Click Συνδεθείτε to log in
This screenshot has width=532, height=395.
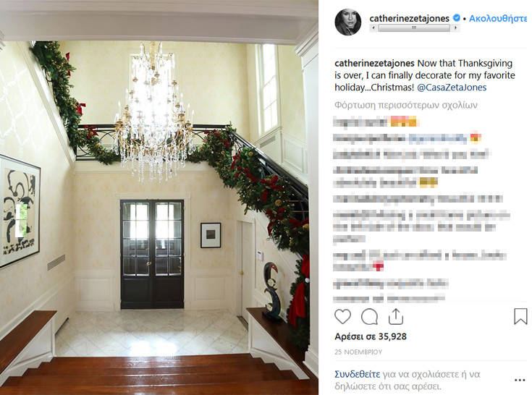tap(358, 374)
